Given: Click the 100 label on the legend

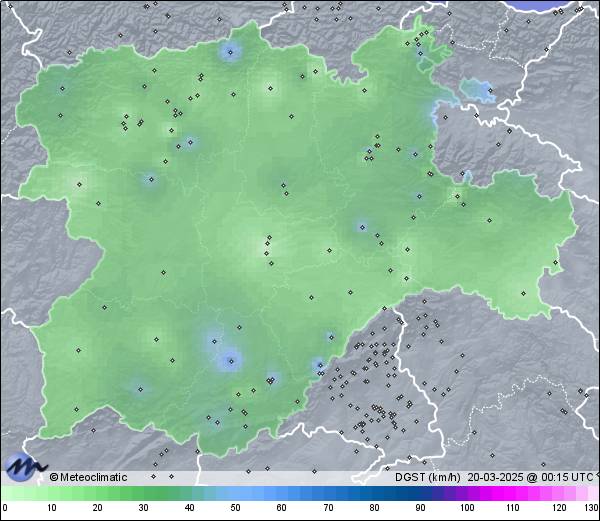Looking at the screenshot, I should pyautogui.click(x=467, y=508).
